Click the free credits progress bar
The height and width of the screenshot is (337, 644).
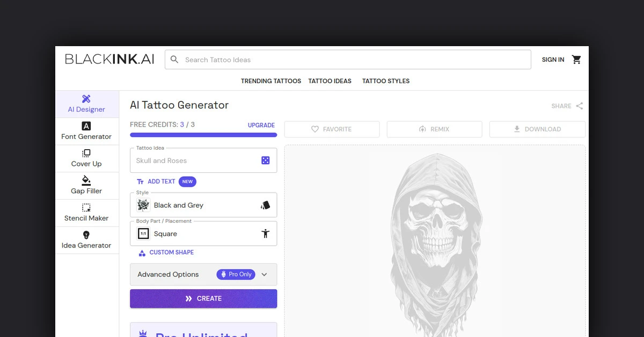click(x=203, y=135)
